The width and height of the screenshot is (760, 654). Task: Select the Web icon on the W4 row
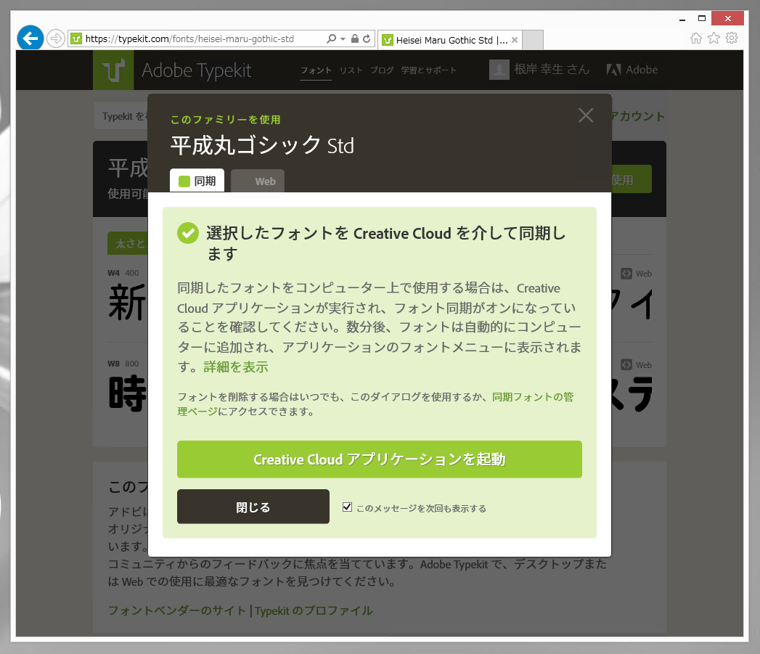636,273
